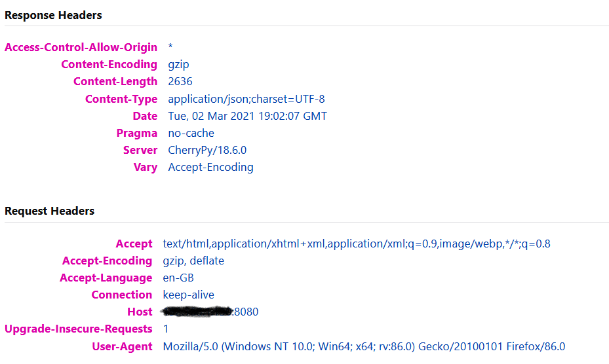Click the Host header name
609x364 pixels.
pos(140,312)
